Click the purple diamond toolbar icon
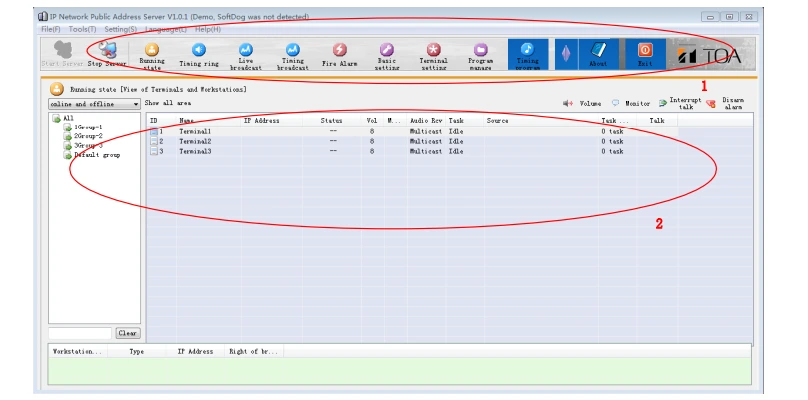Viewport: 808px width, 400px height. point(566,53)
